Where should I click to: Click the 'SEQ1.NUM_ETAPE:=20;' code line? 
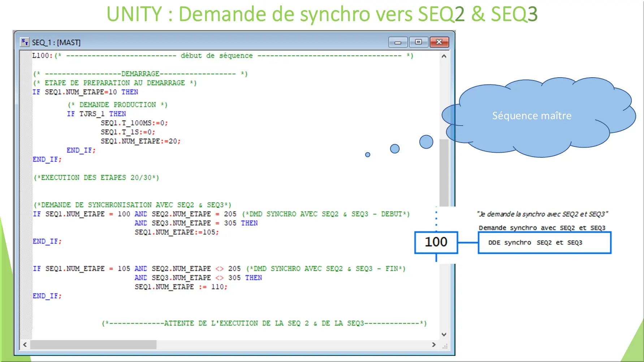(141, 141)
